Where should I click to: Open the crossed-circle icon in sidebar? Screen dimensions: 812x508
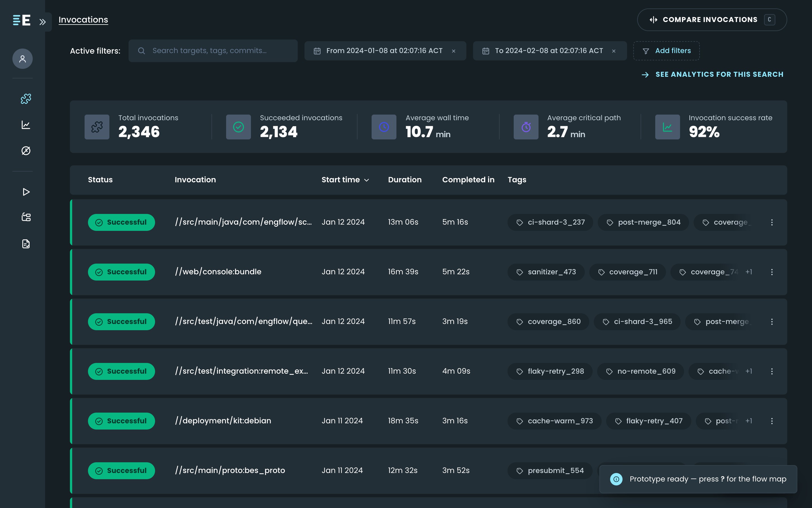pyautogui.click(x=26, y=151)
